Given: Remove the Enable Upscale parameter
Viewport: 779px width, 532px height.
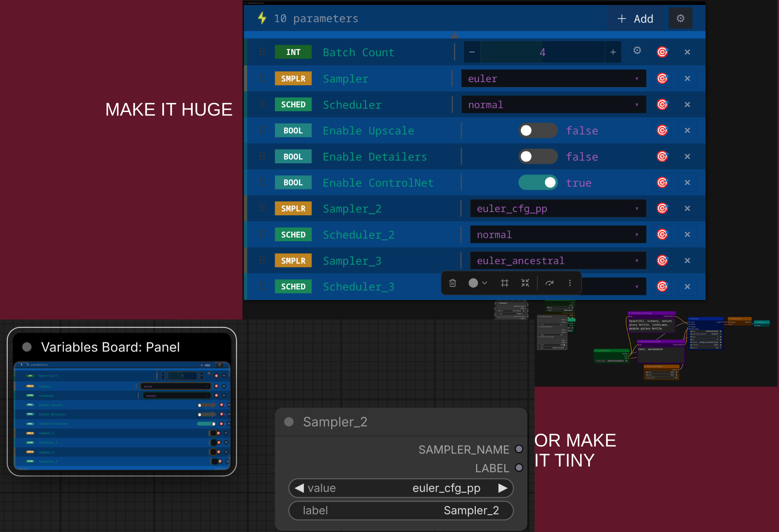Looking at the screenshot, I should click(687, 130).
